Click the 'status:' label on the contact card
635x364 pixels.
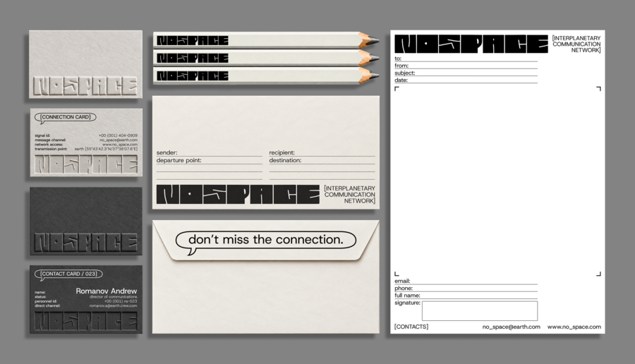(40, 297)
